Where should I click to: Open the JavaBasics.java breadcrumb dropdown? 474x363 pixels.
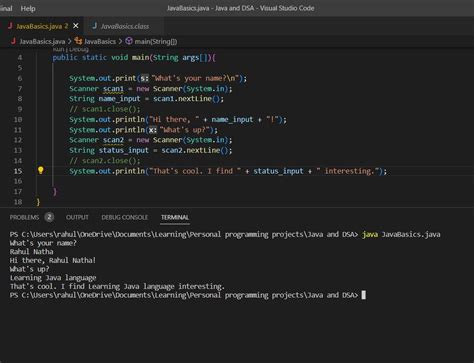pos(42,42)
